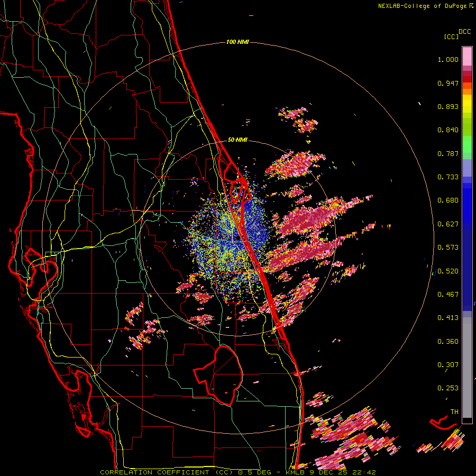
Task: Click the 0.787 scale value
Action: click(x=448, y=153)
